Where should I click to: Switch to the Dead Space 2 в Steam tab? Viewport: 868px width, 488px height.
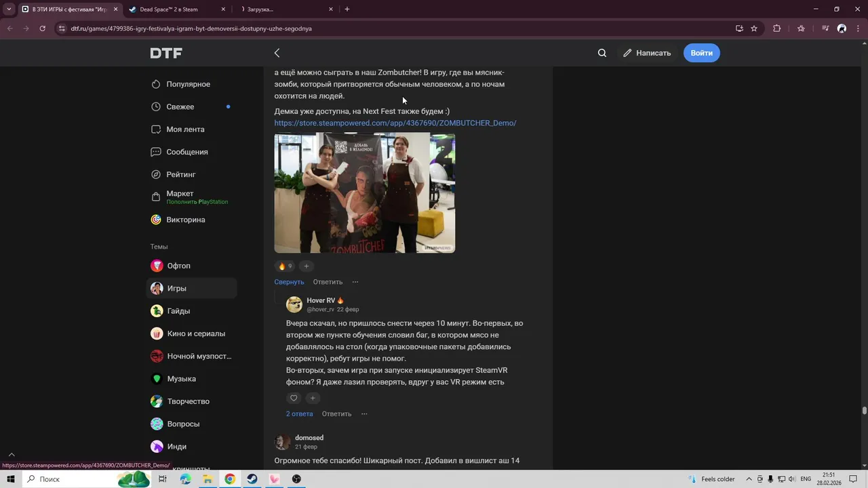[x=178, y=9]
